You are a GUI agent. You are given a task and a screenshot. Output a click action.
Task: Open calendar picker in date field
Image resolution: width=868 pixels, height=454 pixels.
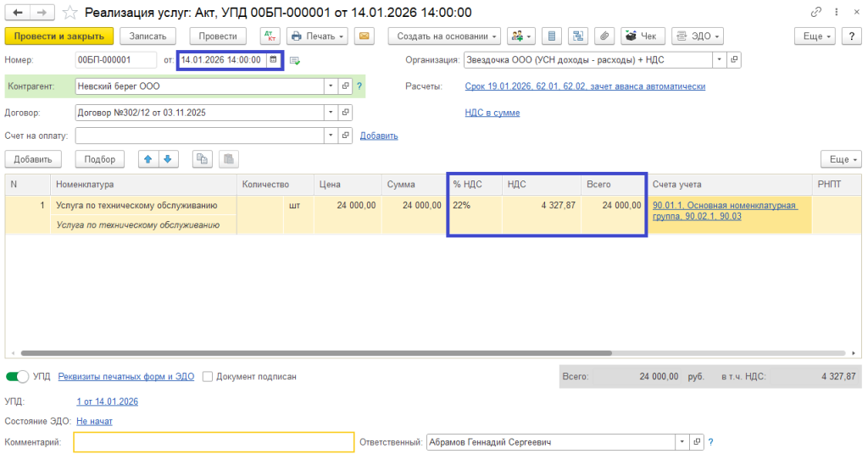[x=273, y=60]
